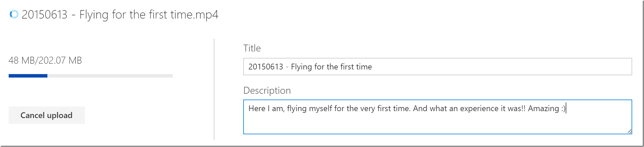Viewport: 644px width, 147px height.
Task: Click the unfilled gray part of progress bar
Action: [x=110, y=76]
